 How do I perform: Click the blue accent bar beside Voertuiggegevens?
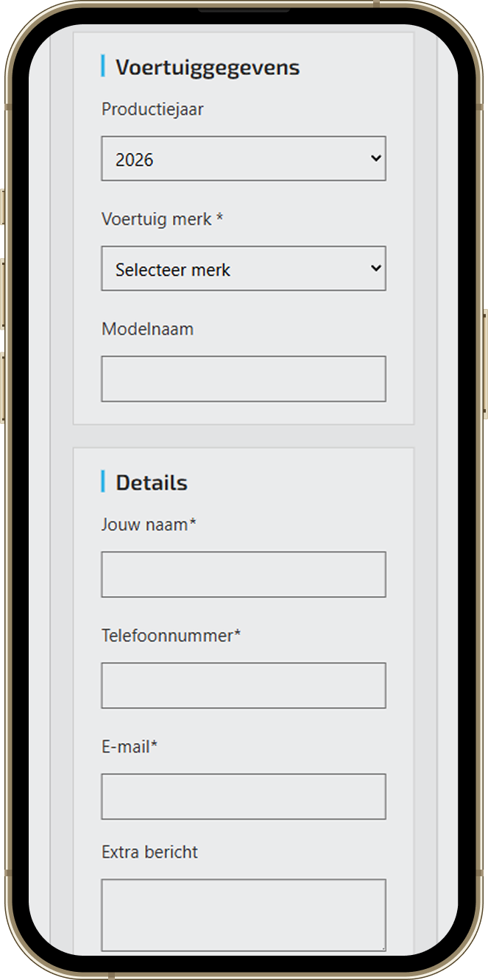(x=102, y=66)
